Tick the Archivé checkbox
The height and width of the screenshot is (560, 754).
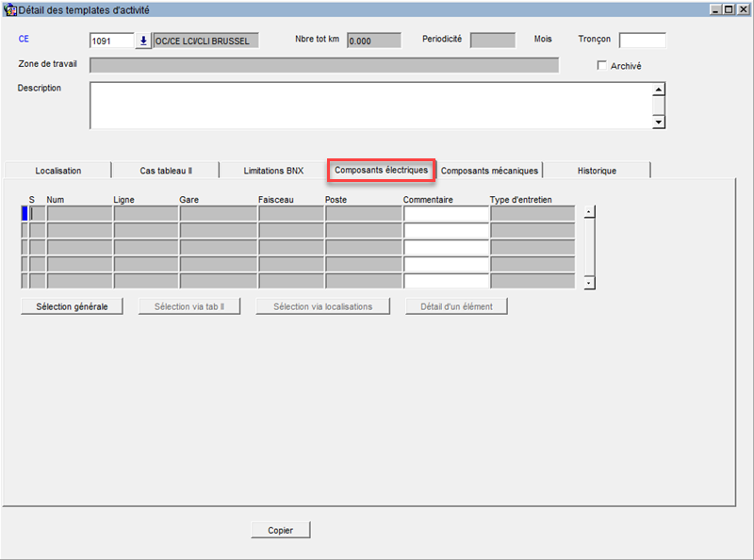[x=601, y=65]
